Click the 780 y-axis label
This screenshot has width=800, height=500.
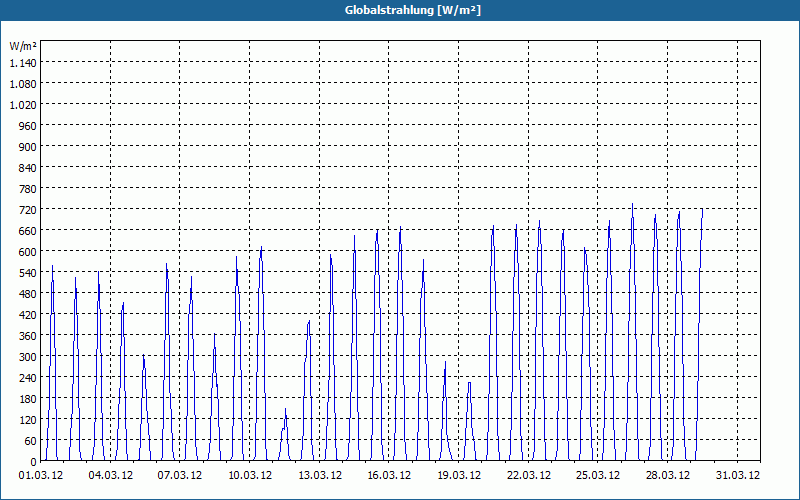(x=28, y=189)
